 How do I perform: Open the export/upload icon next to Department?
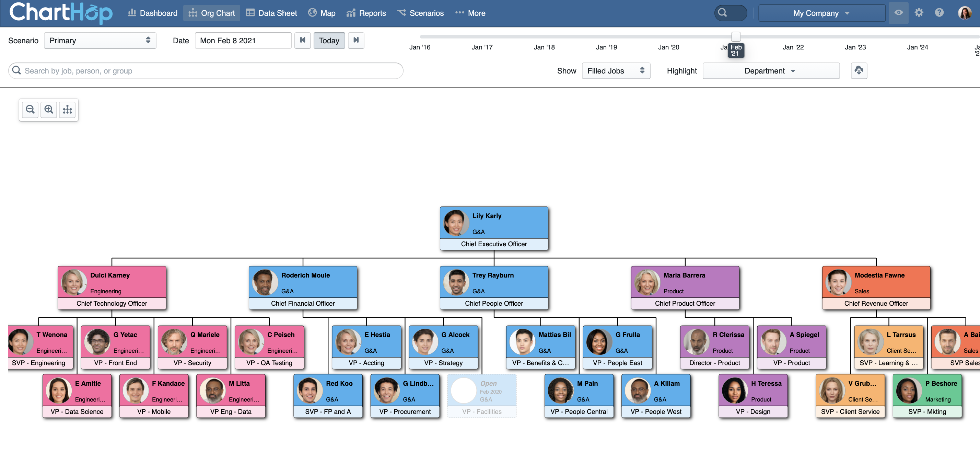[859, 70]
